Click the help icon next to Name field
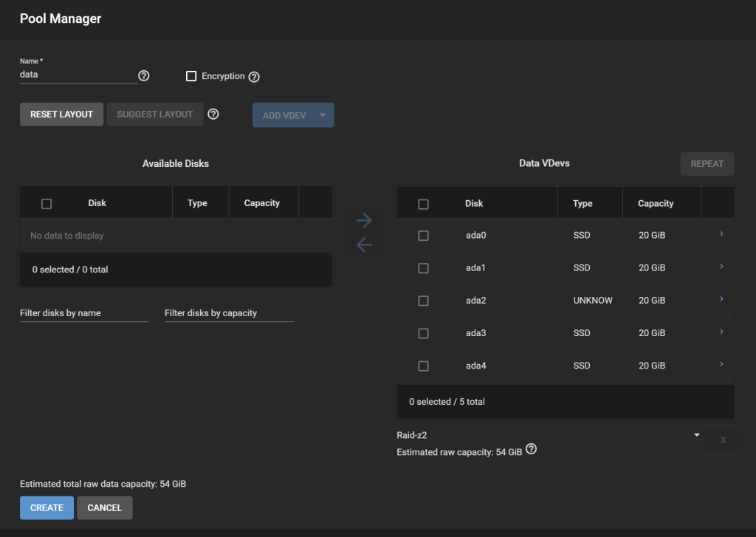This screenshot has width=756, height=537. pyautogui.click(x=144, y=76)
